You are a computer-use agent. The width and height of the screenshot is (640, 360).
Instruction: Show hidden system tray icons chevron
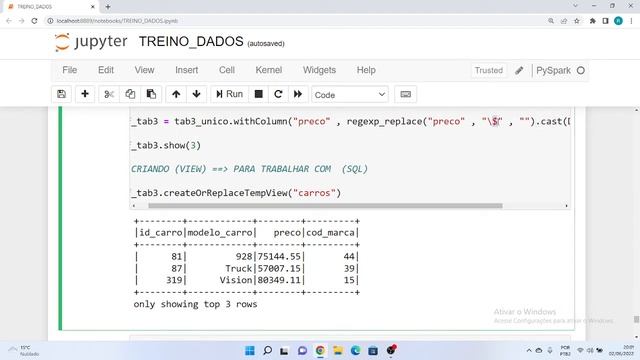click(529, 351)
